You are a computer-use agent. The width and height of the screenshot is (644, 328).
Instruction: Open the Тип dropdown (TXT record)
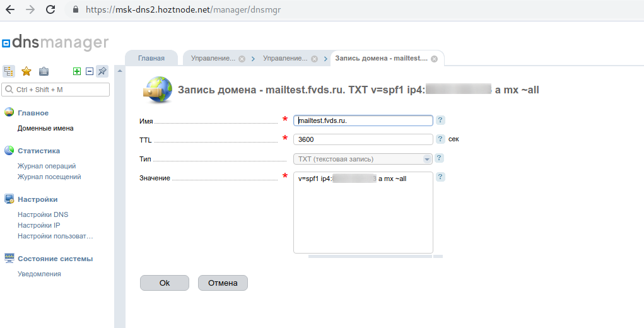363,159
